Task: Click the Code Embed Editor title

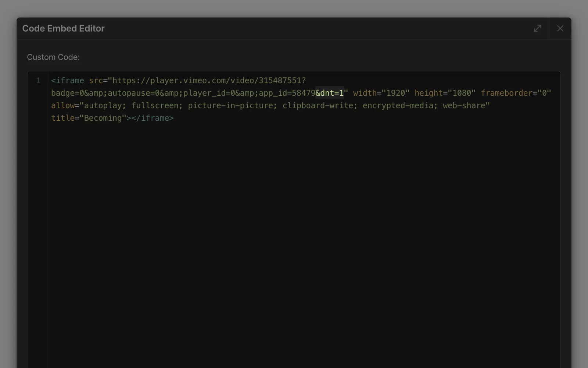Action: pyautogui.click(x=63, y=28)
